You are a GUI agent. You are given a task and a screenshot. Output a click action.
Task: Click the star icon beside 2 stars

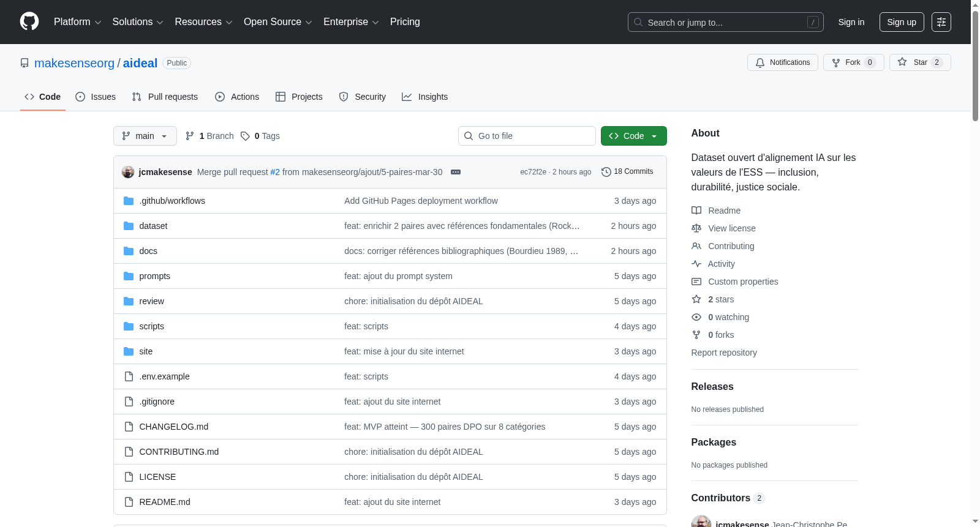click(696, 299)
